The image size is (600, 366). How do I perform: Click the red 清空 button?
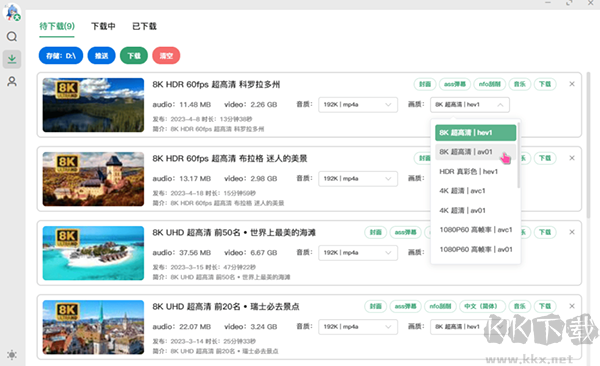point(166,56)
